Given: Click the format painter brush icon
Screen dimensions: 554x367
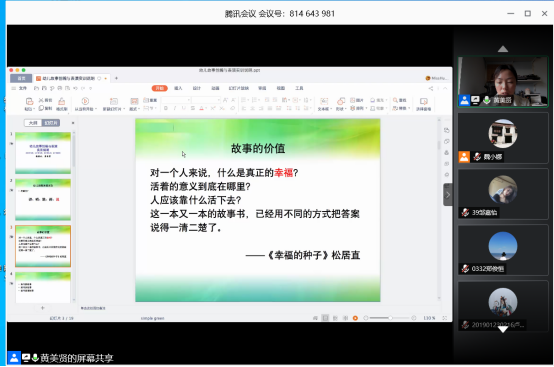Looking at the screenshot, I should pos(61,102).
